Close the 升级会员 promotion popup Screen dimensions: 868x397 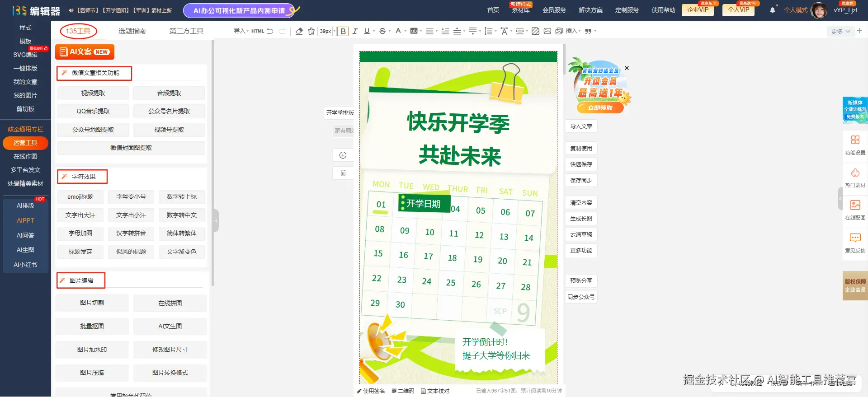(627, 68)
